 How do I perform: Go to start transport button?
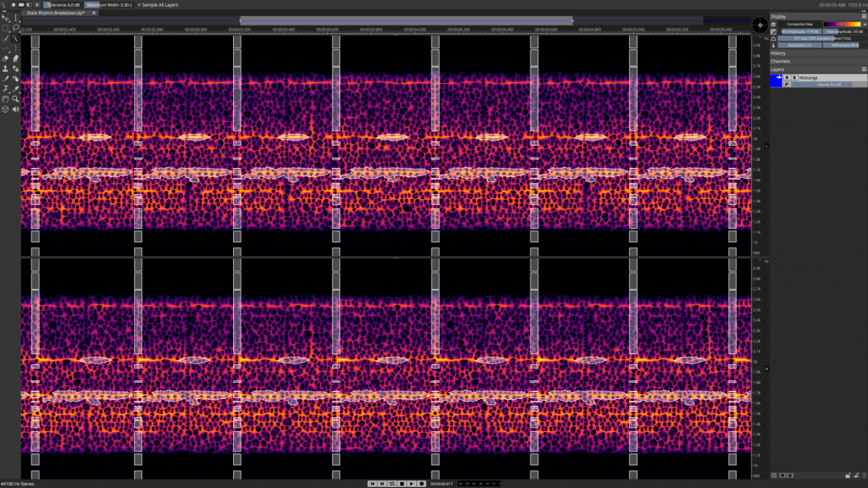372,484
